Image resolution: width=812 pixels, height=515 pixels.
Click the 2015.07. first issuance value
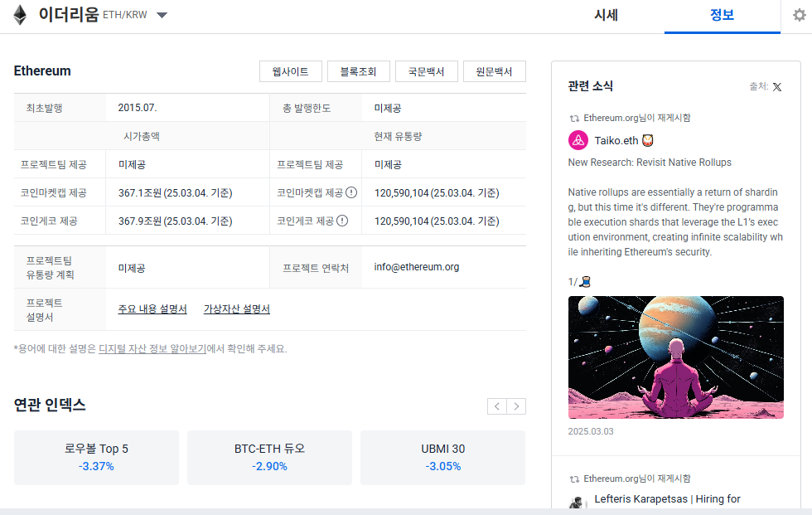138,108
